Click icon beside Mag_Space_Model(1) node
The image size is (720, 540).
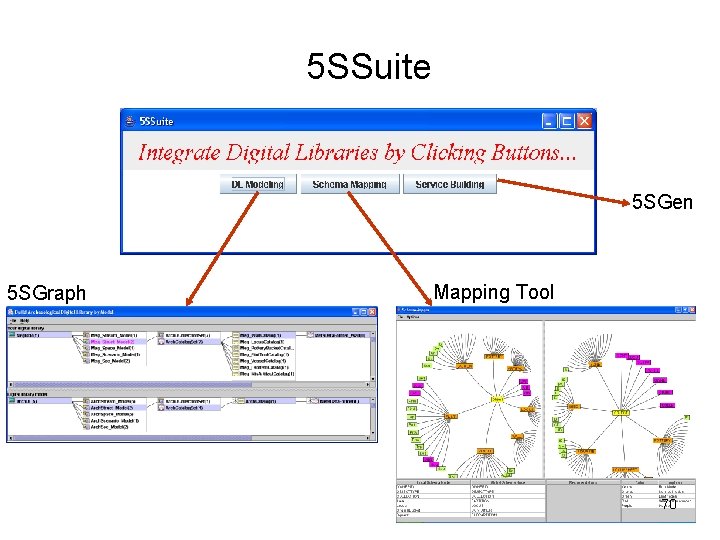[x=86, y=348]
